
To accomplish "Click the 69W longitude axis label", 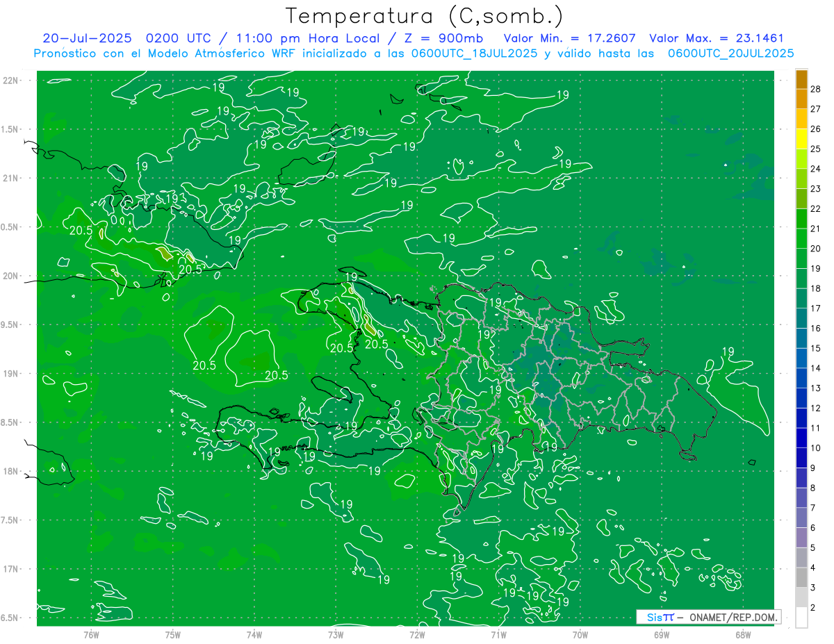I will click(x=662, y=635).
